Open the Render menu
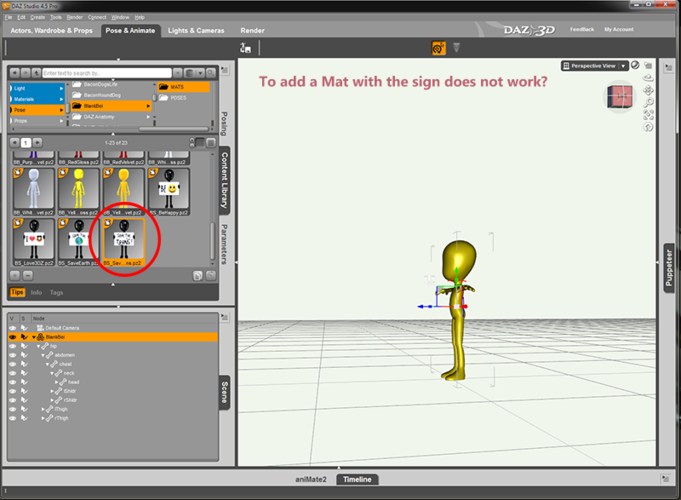 pyautogui.click(x=75, y=17)
